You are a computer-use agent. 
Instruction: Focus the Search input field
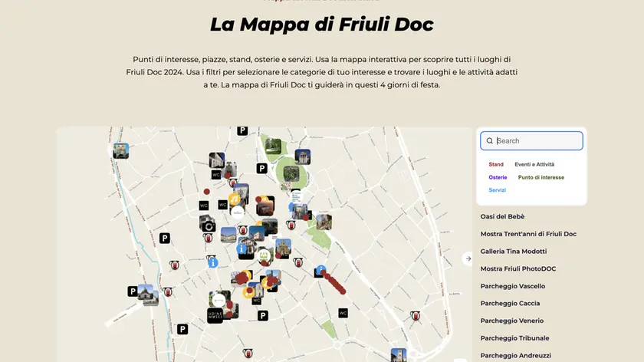(531, 141)
